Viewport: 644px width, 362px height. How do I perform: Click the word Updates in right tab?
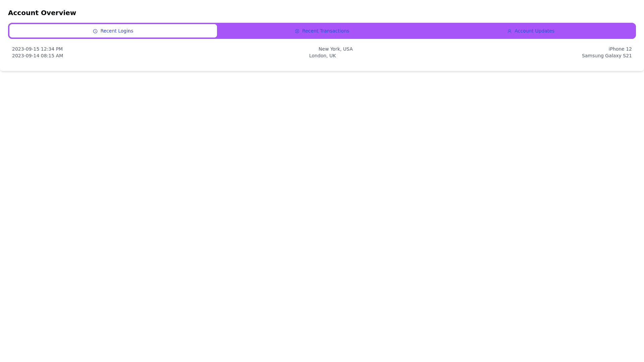(544, 31)
